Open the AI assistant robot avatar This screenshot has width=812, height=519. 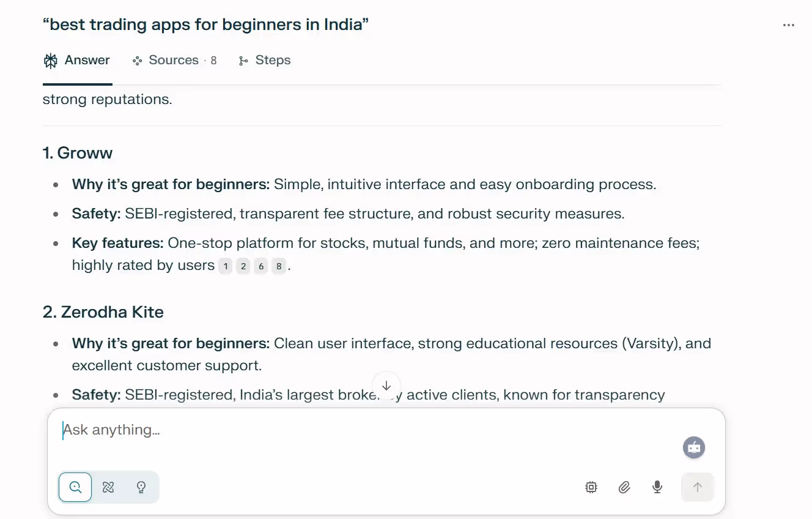click(x=694, y=447)
